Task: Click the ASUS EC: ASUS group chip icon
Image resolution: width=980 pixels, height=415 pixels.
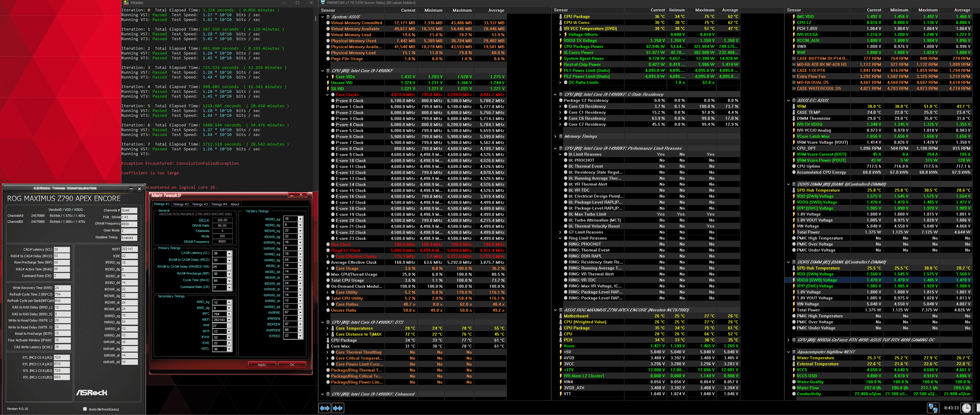Action: click(x=794, y=100)
